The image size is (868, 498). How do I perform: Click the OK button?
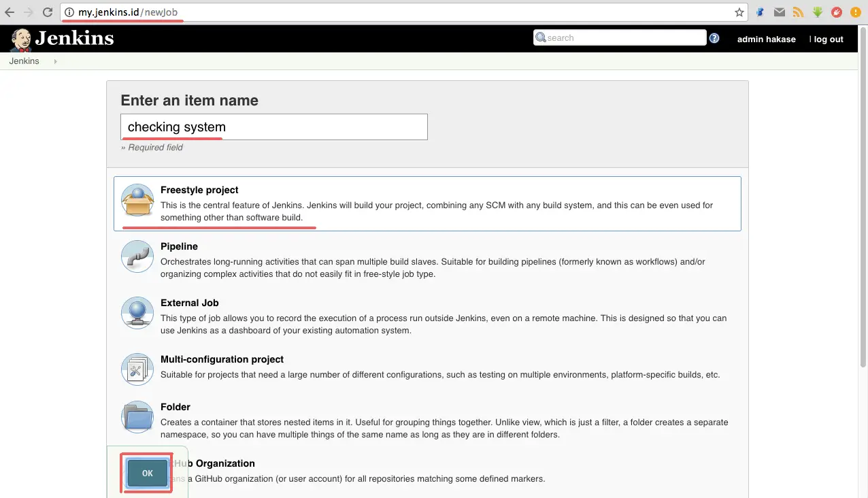[x=148, y=474]
